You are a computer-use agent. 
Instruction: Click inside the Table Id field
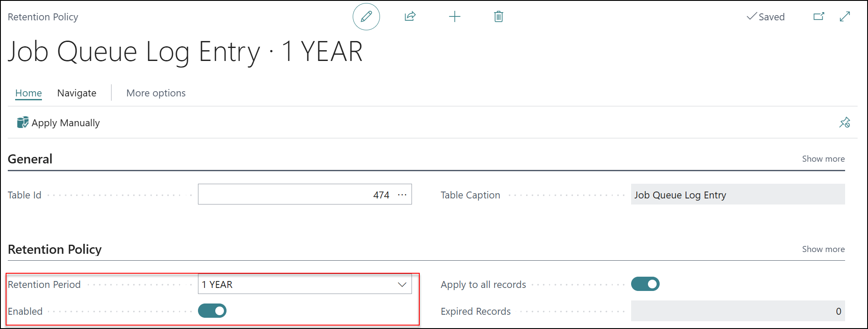coord(303,195)
